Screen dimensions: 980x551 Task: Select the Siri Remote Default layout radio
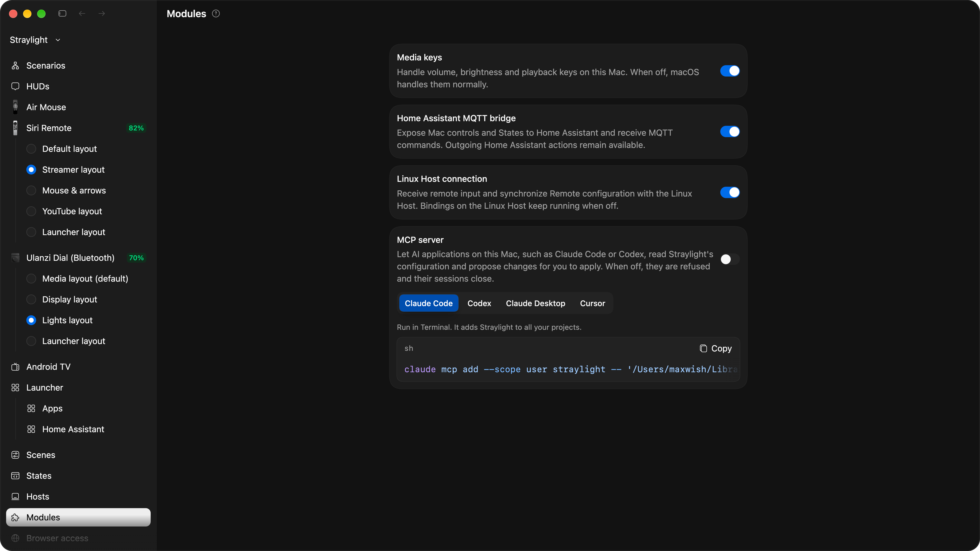tap(31, 149)
